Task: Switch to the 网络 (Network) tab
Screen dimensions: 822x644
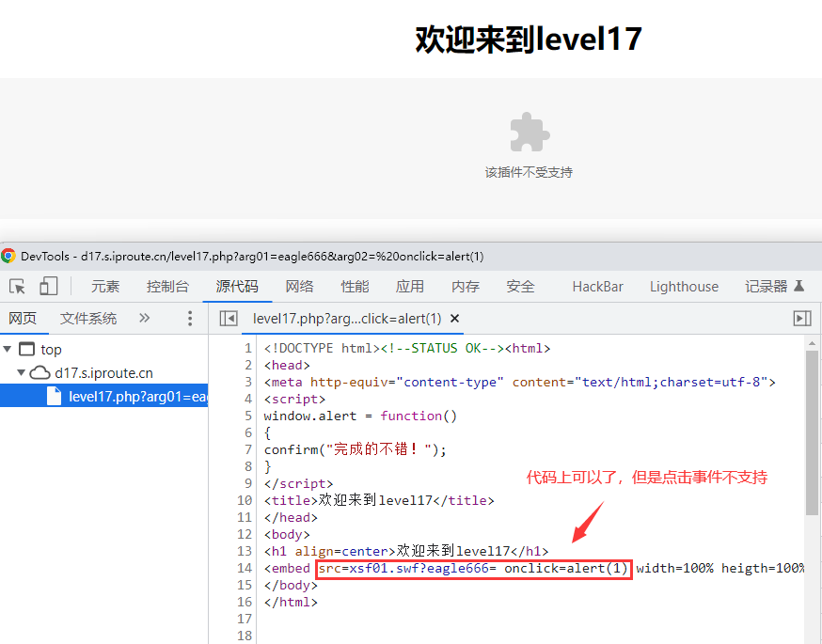Action: click(299, 287)
